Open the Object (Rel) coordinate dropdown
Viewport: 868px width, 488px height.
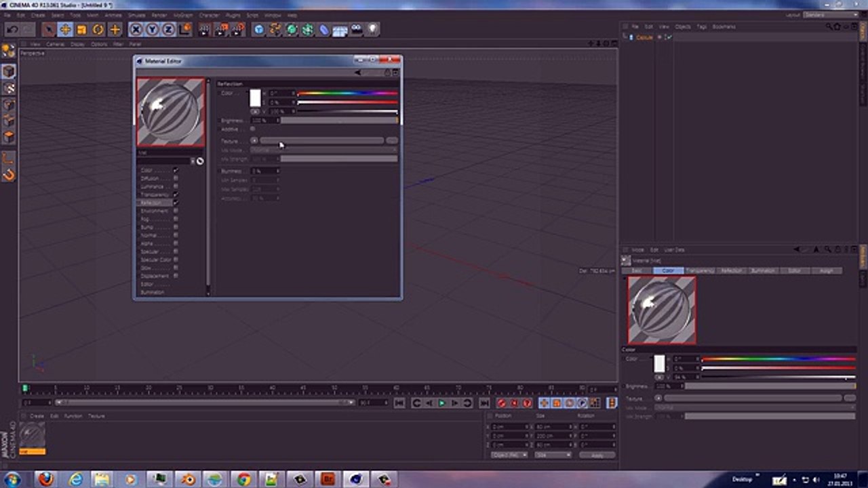point(509,455)
